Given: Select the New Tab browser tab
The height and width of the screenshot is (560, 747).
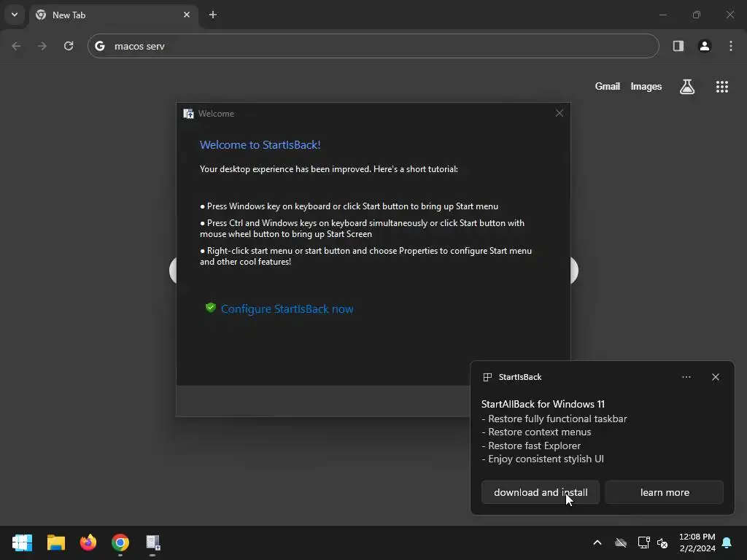Looking at the screenshot, I should coord(113,15).
